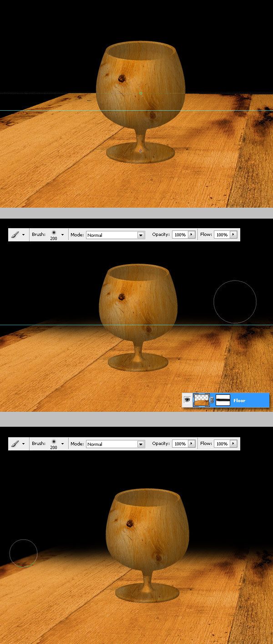Select the Floor layer image thumbnail

click(x=202, y=400)
